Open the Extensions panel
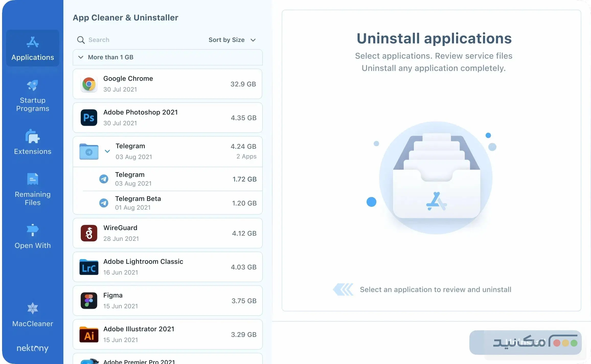This screenshot has height=364, width=591. (x=32, y=142)
